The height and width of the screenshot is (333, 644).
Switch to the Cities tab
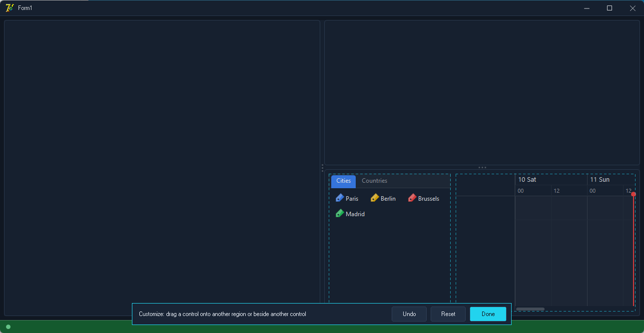[344, 181]
